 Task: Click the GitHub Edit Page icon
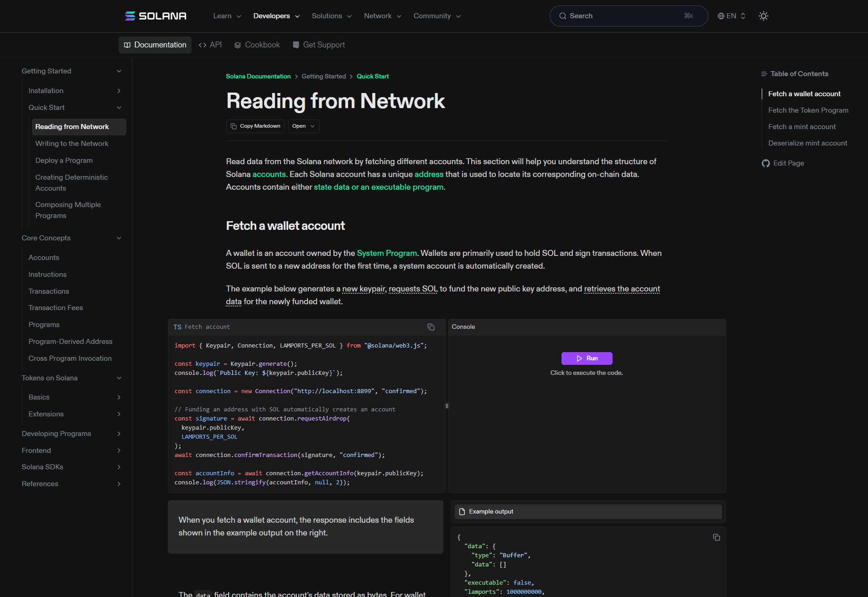[x=766, y=163]
